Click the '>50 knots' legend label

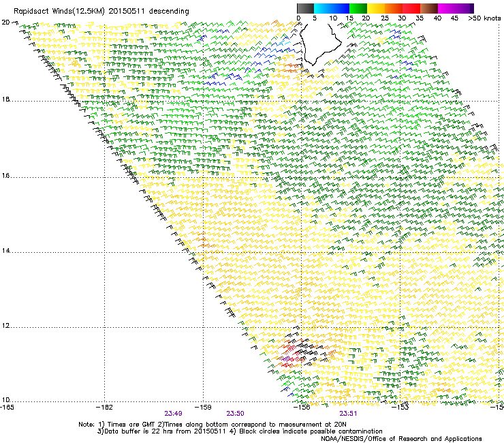coord(484,18)
